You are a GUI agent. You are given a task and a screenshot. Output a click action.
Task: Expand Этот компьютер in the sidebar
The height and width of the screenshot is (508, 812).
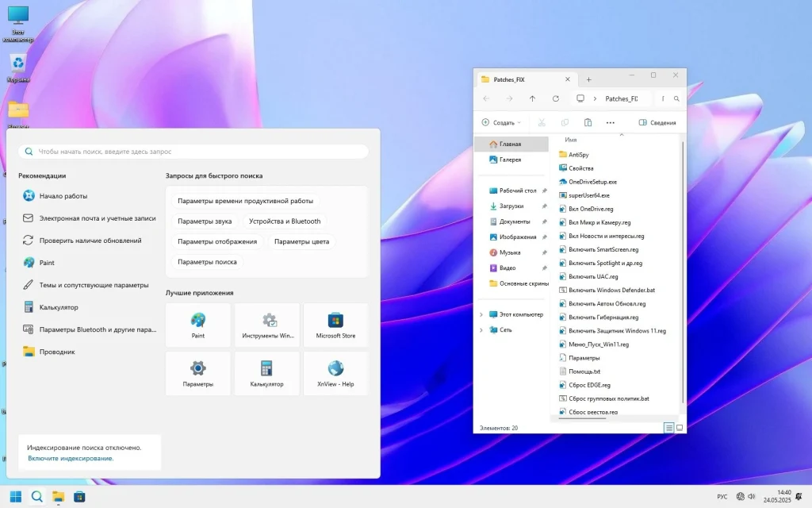pos(480,314)
